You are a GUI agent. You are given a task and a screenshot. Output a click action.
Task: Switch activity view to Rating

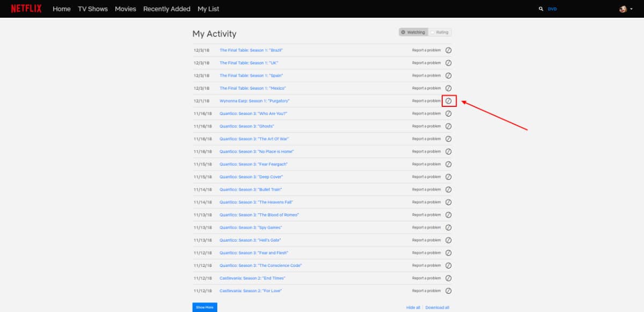point(440,32)
